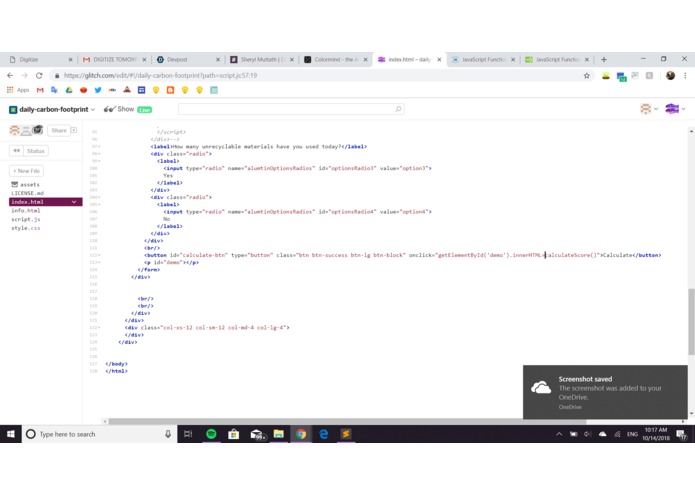695x494 pixels.
Task: Open Mail app from the taskbar
Action: point(257,434)
